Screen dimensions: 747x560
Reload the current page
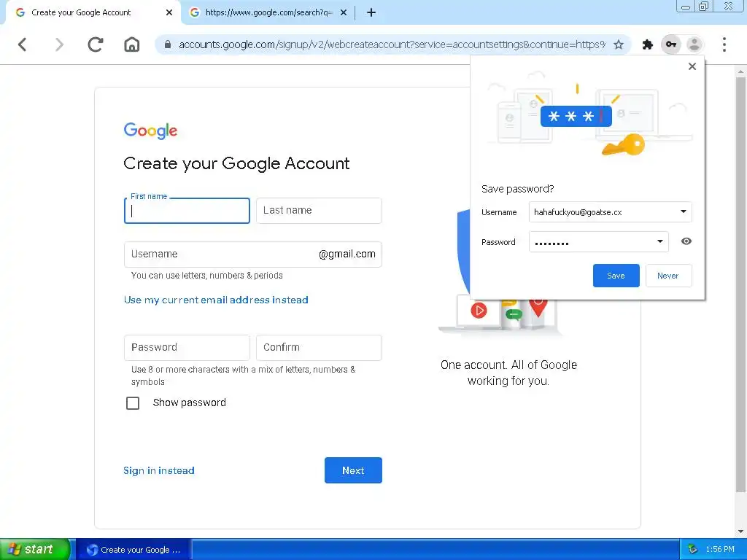click(x=96, y=44)
